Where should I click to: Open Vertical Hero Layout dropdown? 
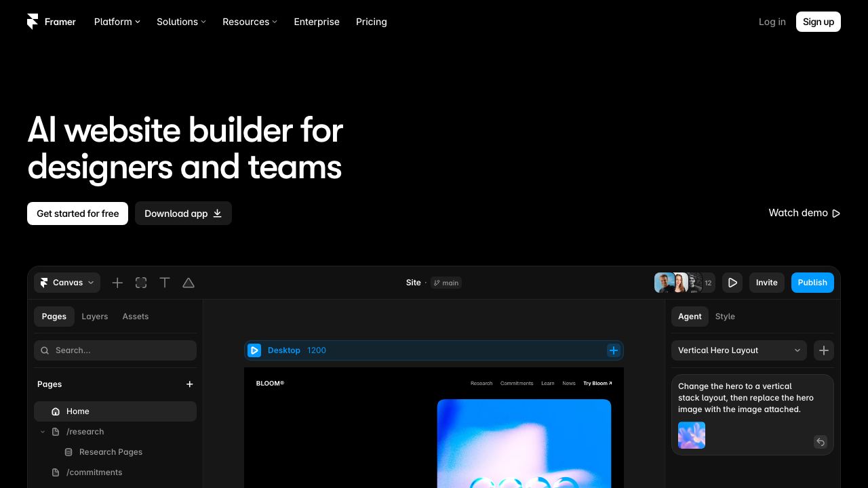[739, 350]
